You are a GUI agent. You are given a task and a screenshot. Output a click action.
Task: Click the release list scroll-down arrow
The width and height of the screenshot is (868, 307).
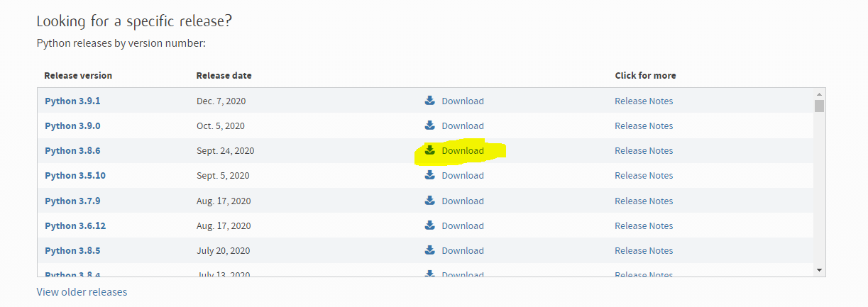819,269
